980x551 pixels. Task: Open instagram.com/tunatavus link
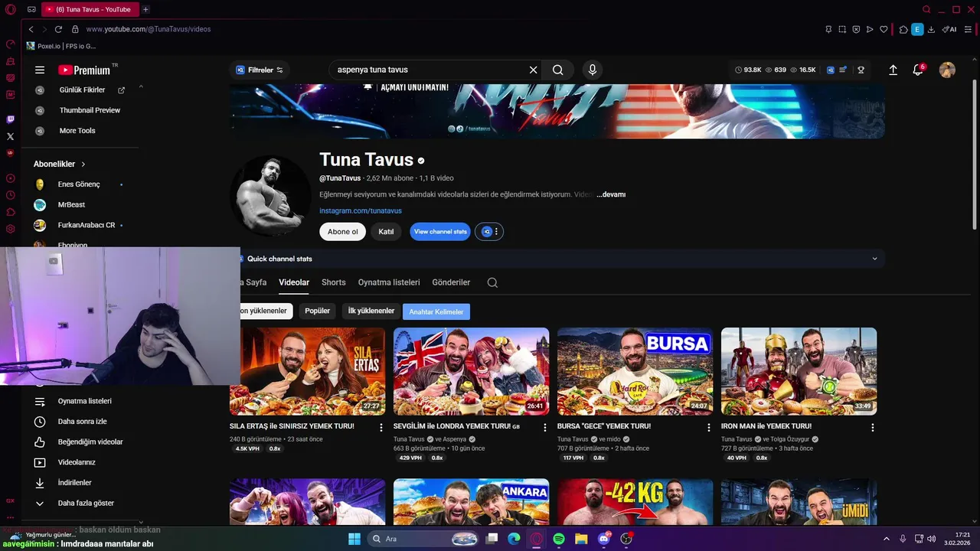point(361,210)
